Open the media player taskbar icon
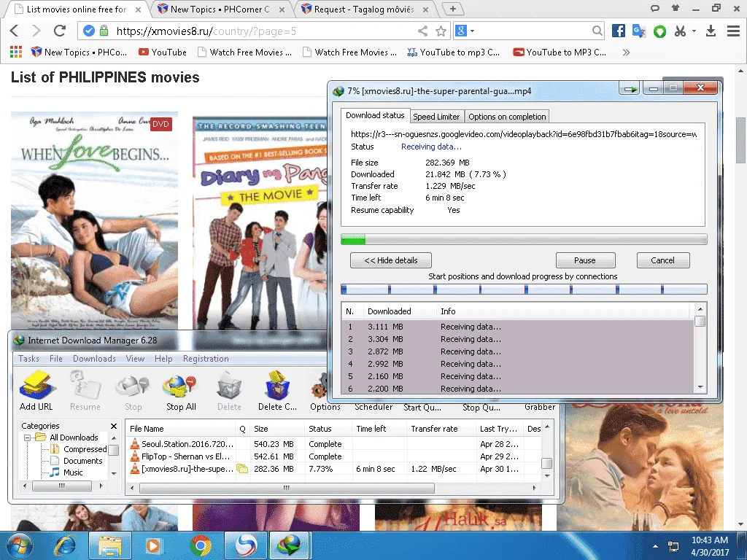Screen dimensions: 747x560 tap(153, 545)
